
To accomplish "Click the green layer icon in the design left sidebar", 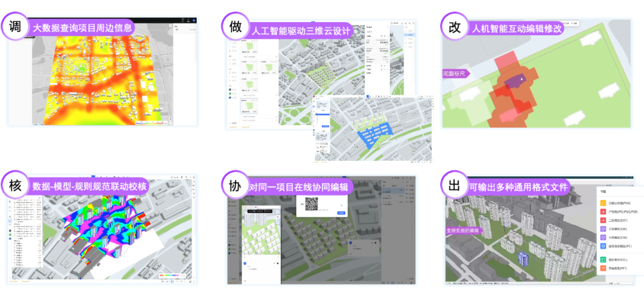I will 231,94.
